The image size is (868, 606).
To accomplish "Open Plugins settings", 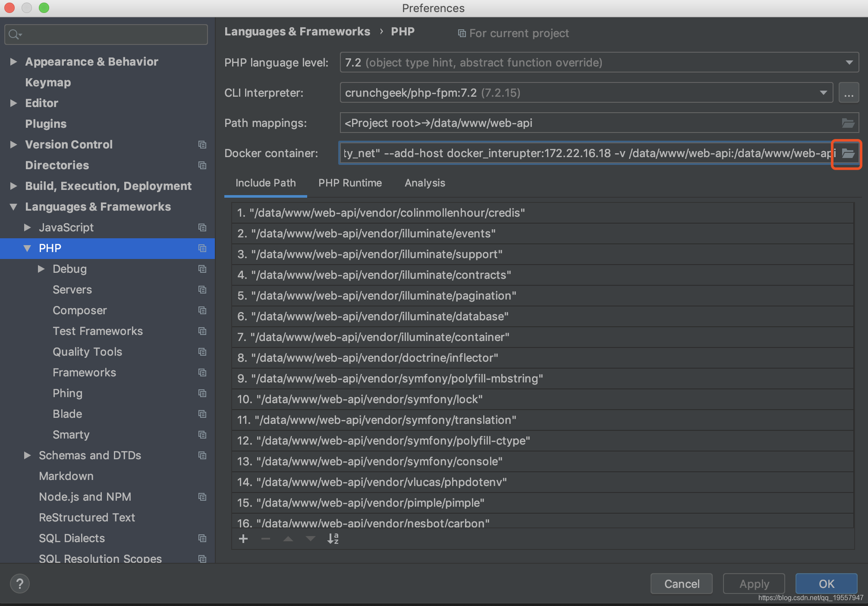I will pyautogui.click(x=46, y=124).
